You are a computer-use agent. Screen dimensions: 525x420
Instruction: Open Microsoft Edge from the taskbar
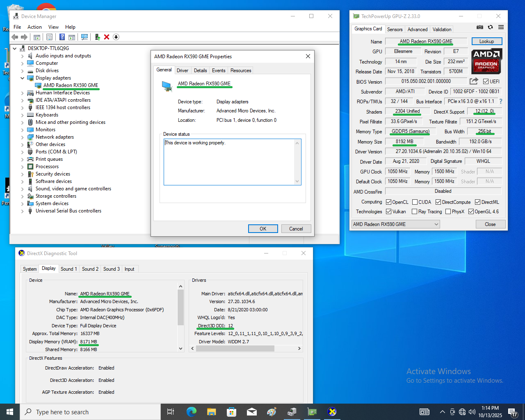pos(191,412)
